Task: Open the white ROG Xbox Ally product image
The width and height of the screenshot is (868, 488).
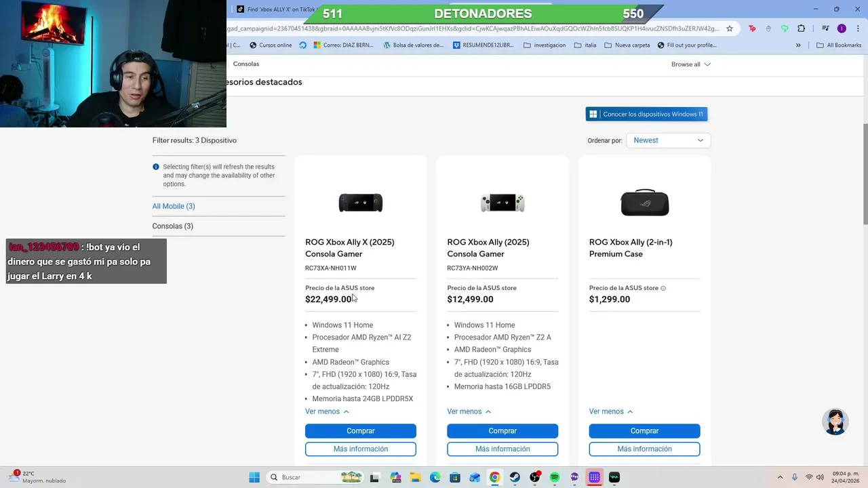Action: click(502, 203)
